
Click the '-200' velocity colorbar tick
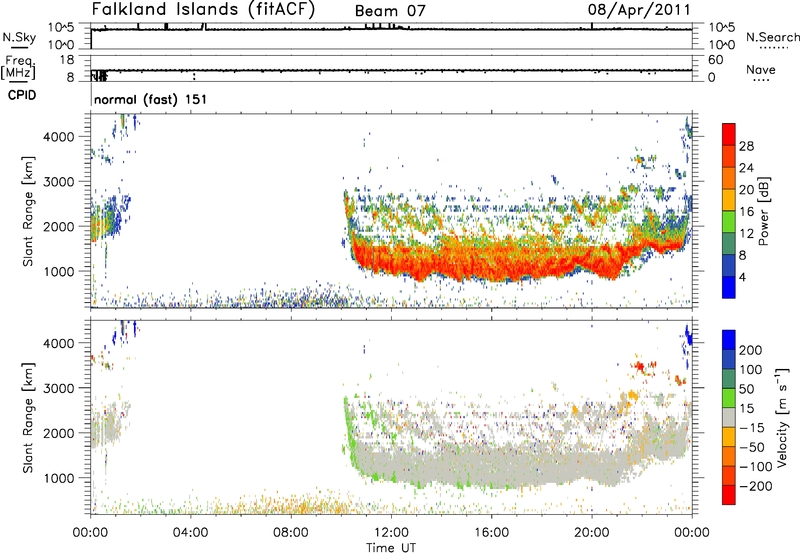click(x=757, y=486)
